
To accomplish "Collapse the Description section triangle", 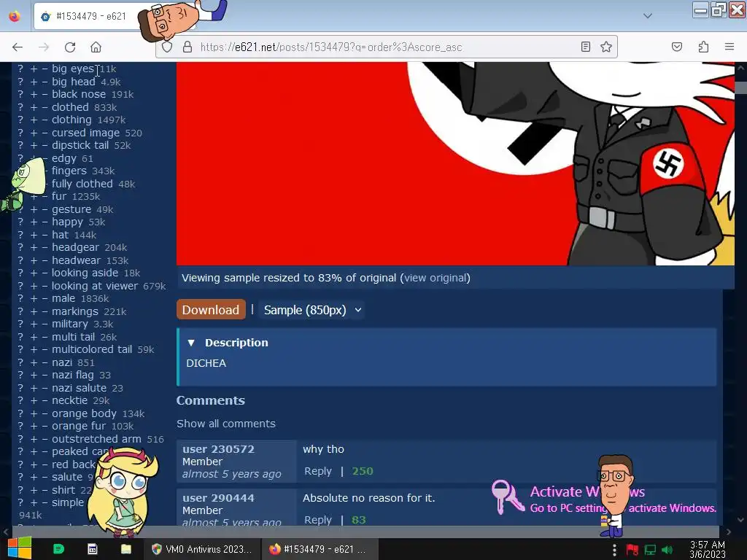I will 191,343.
